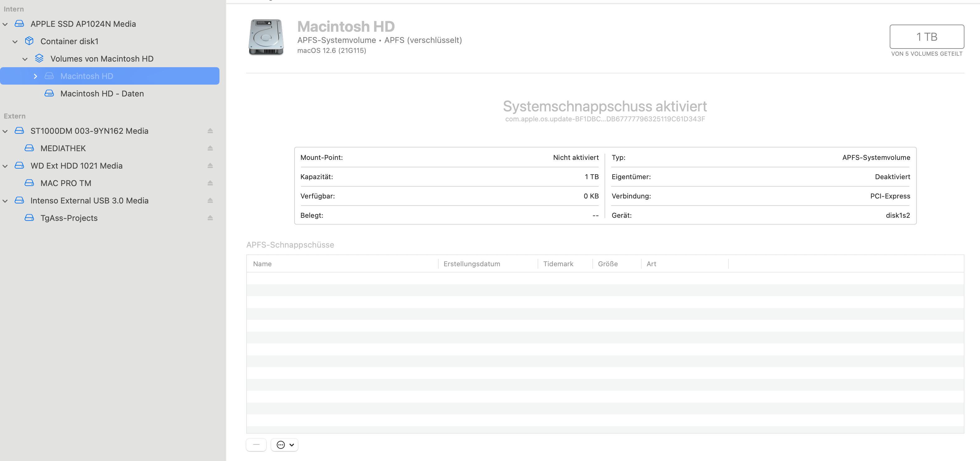Click eject icon for MAC PRO TM
This screenshot has height=461, width=980.
[x=210, y=183]
